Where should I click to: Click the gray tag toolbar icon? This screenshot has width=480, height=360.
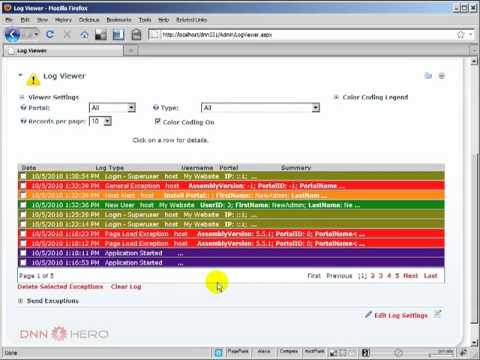[x=136, y=35]
